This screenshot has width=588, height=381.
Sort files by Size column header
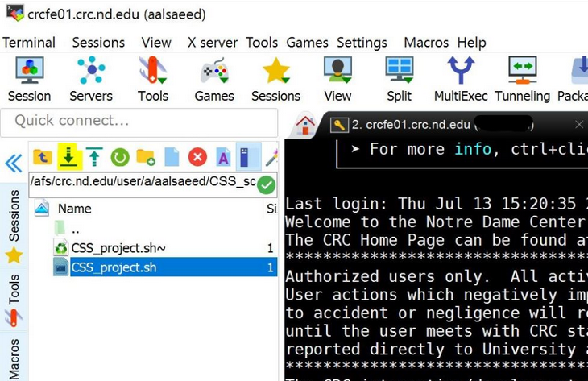tap(271, 209)
